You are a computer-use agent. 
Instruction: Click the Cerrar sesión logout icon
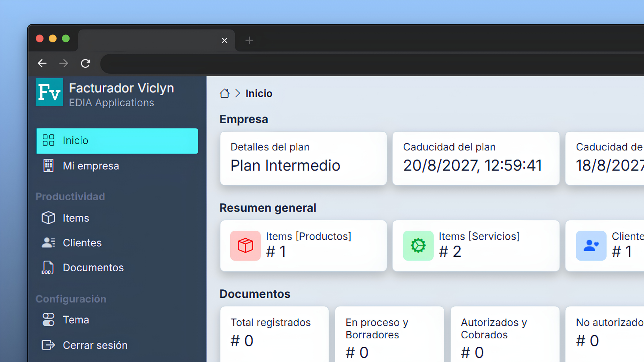point(48,345)
